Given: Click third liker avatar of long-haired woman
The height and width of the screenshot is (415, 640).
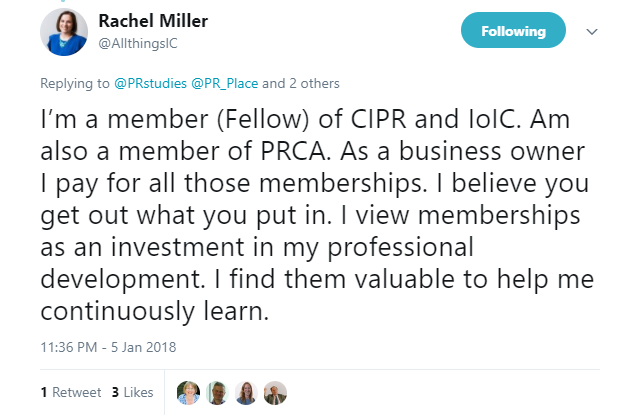Looking at the screenshot, I should tap(245, 393).
